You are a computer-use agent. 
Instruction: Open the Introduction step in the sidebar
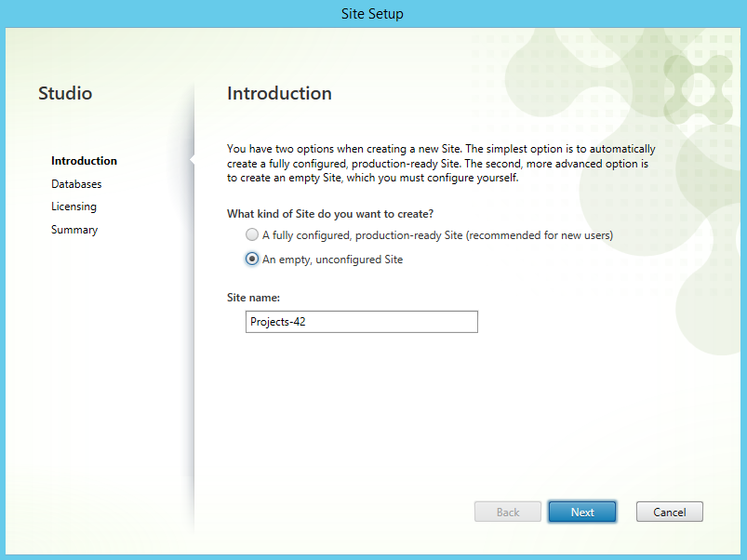coord(84,161)
